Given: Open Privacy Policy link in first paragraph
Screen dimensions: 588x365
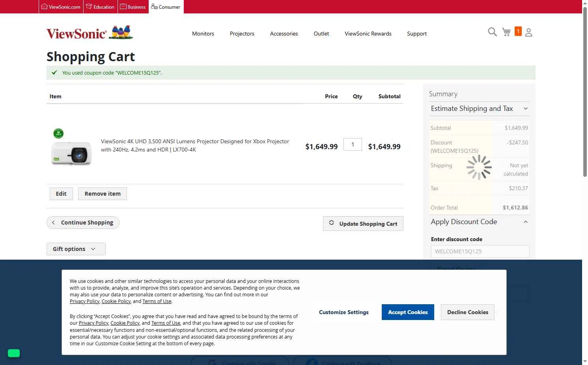Looking at the screenshot, I should [84, 301].
